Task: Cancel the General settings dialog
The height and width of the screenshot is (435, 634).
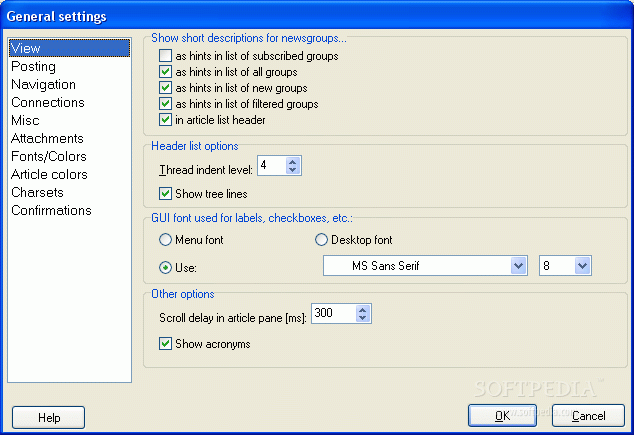Action: point(588,416)
